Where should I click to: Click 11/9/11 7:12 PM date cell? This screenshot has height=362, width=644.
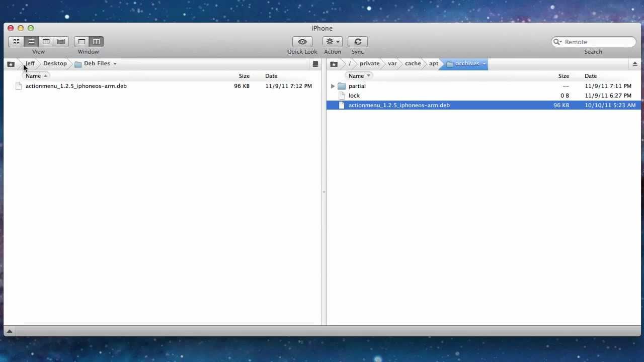tap(288, 86)
